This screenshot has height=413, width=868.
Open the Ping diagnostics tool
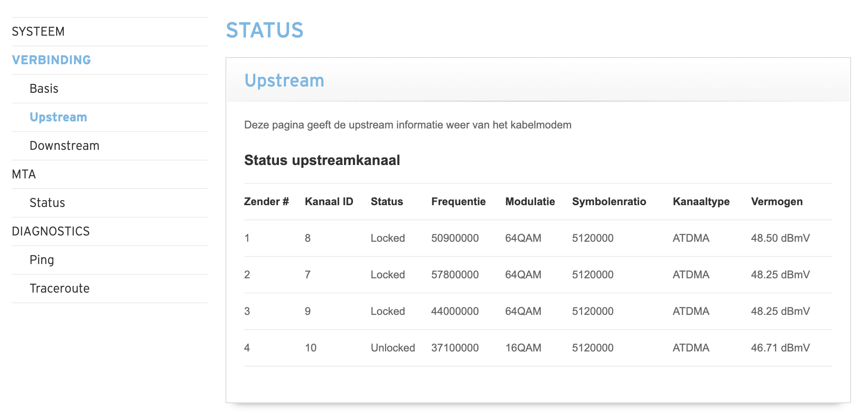coord(42,260)
